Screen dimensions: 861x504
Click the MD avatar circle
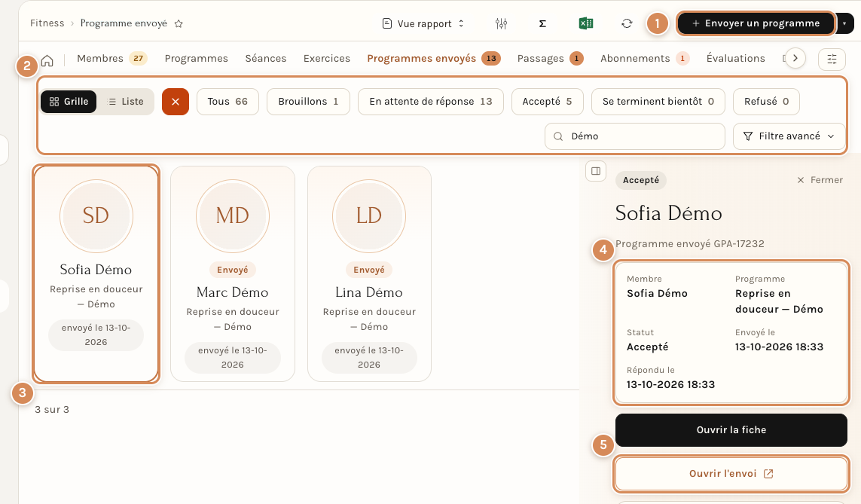[x=233, y=215]
